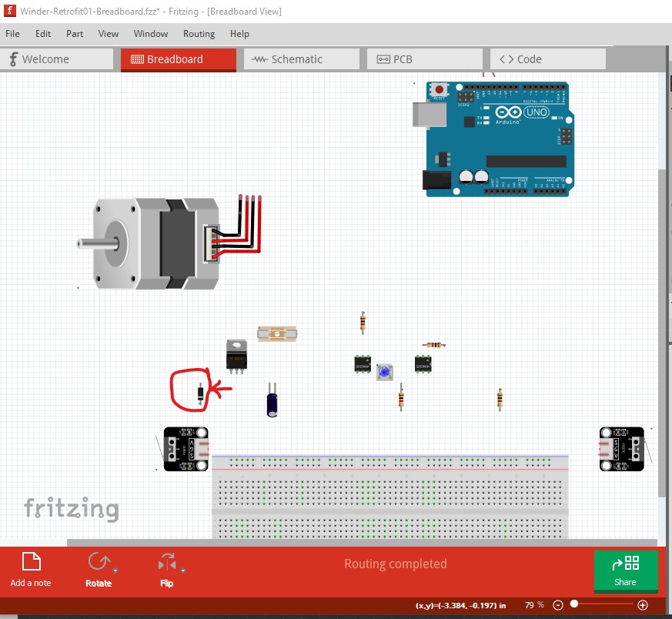Switch to the Welcome tab

(56, 59)
